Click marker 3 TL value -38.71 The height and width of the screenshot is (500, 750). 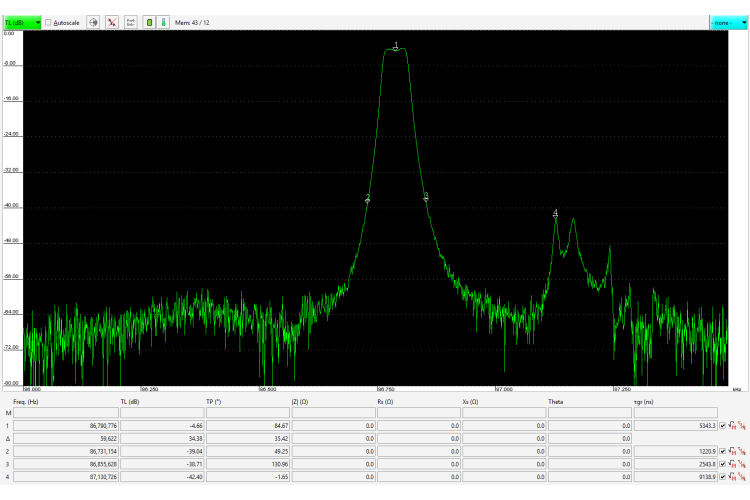coord(162,464)
